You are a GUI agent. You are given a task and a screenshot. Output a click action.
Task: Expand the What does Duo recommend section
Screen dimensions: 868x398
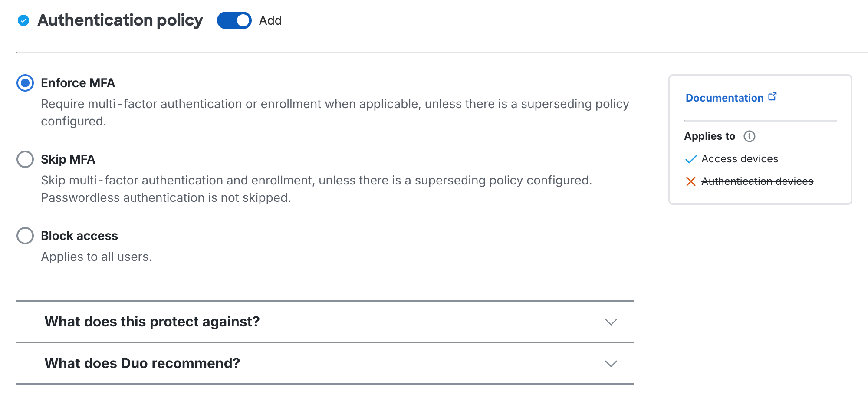143,363
